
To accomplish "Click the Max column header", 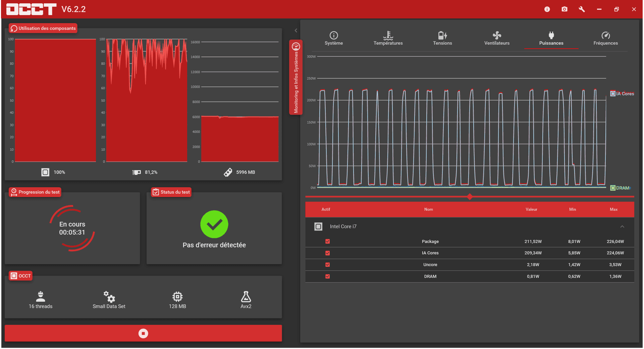I will click(613, 209).
